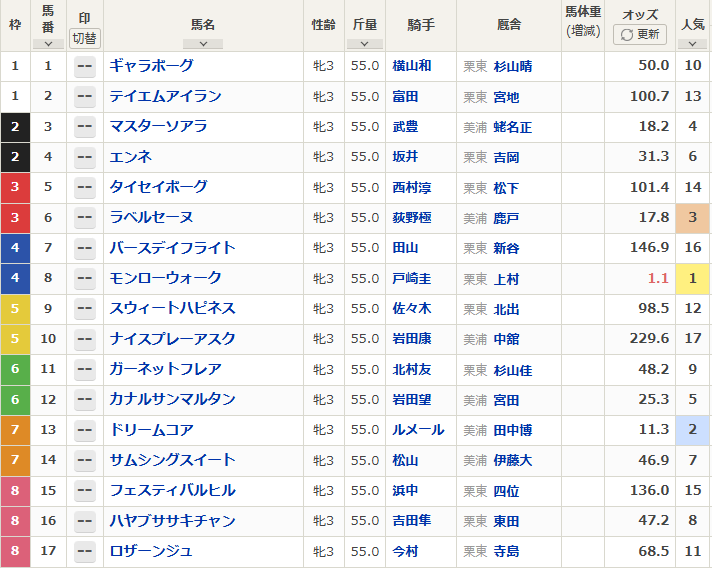712x569 pixels.
Task: Open trainer page for 杉山晴
Action: pos(513,66)
